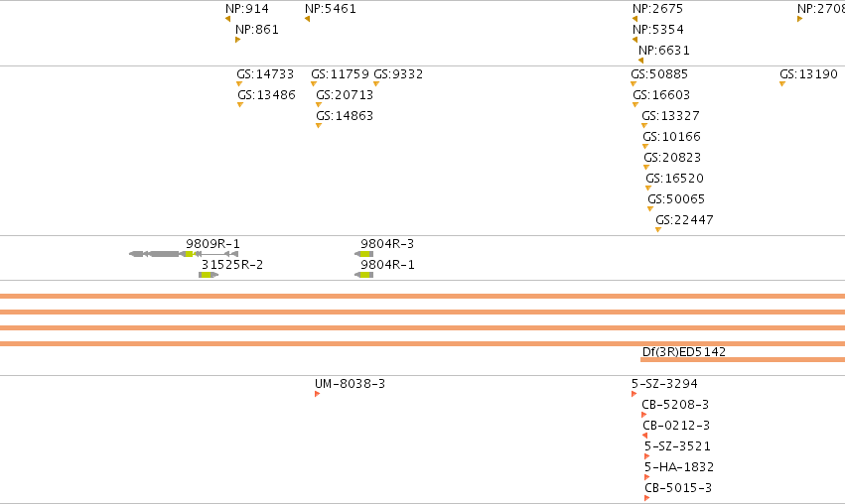The image size is (845, 504).
Task: Select the GS:10166 insertion label
Action: pyautogui.click(x=671, y=137)
